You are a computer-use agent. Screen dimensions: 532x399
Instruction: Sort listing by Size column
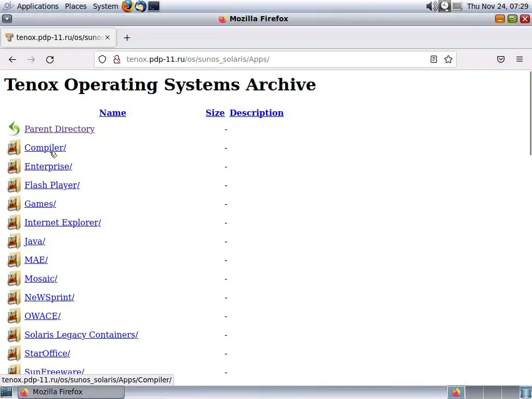click(215, 113)
